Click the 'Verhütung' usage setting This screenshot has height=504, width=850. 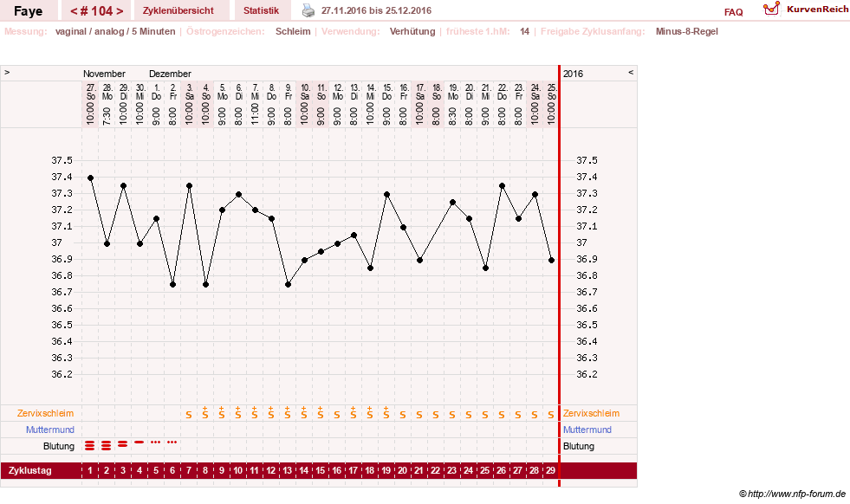(x=412, y=31)
